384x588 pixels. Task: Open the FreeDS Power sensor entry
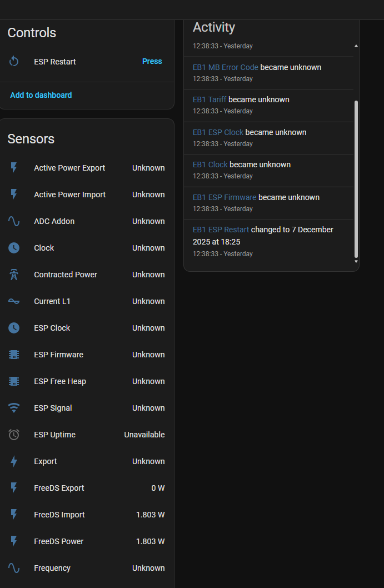pyautogui.click(x=87, y=541)
